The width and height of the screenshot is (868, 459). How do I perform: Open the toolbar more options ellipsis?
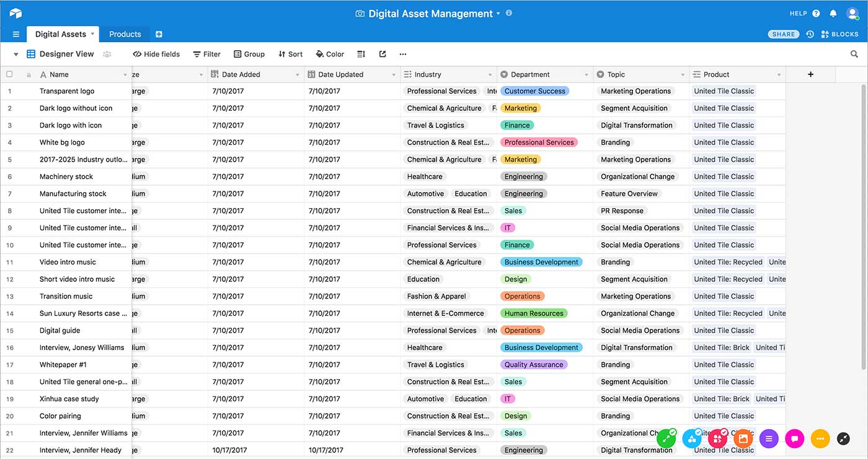(403, 55)
